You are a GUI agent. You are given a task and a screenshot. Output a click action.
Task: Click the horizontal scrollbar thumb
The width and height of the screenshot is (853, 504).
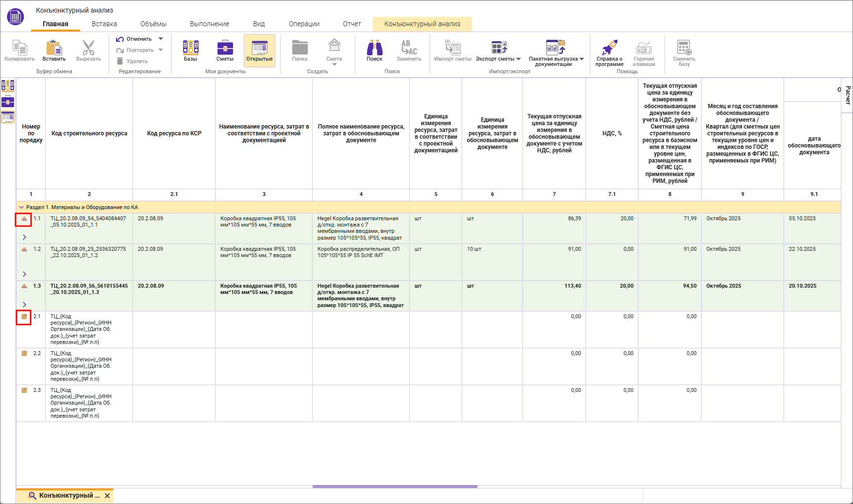pos(395,486)
